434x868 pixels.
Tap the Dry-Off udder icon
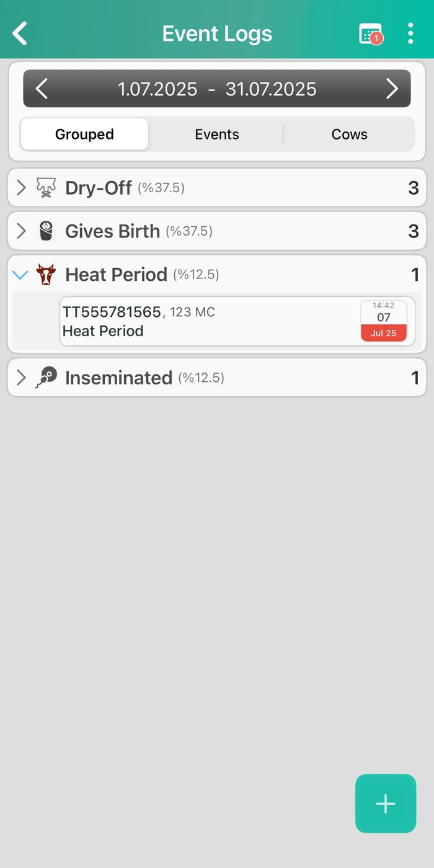pos(46,187)
